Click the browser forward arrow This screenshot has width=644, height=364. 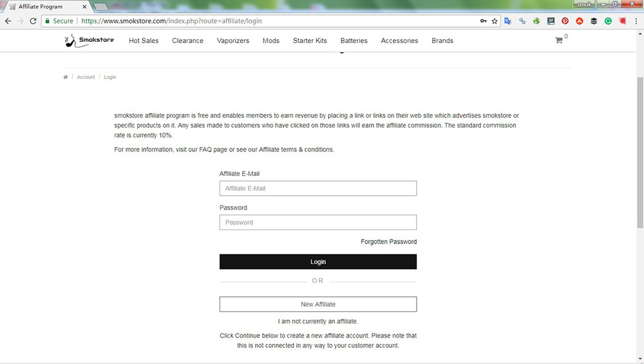(21, 21)
